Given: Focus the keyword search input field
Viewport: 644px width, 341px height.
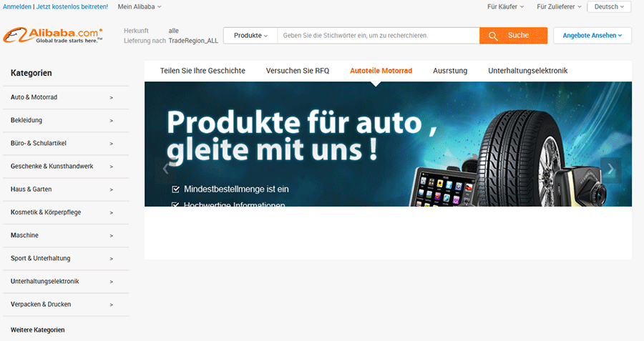Looking at the screenshot, I should coord(379,36).
